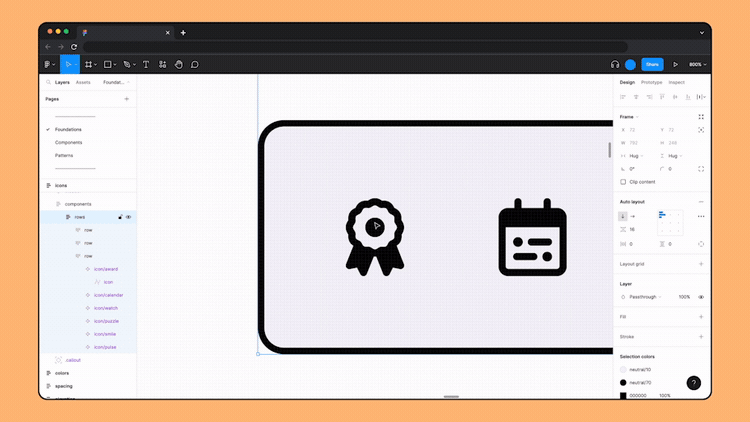Align bottom in Design panel

(x=688, y=97)
